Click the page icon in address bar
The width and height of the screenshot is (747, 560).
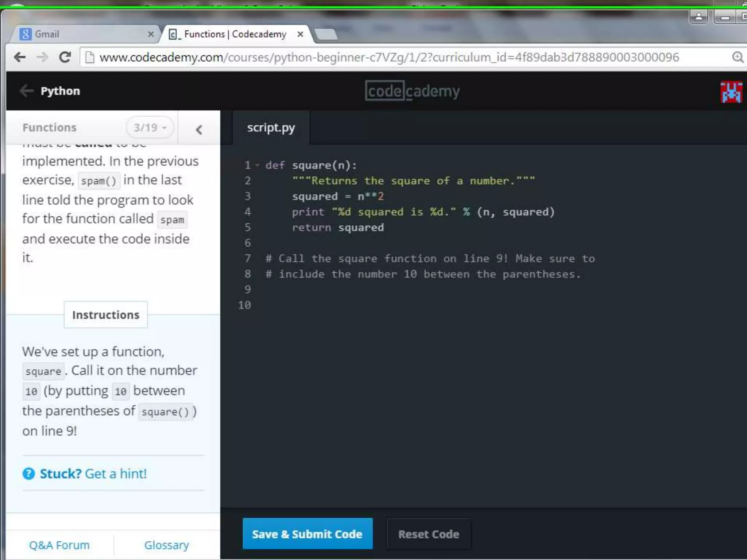pyautogui.click(x=90, y=57)
